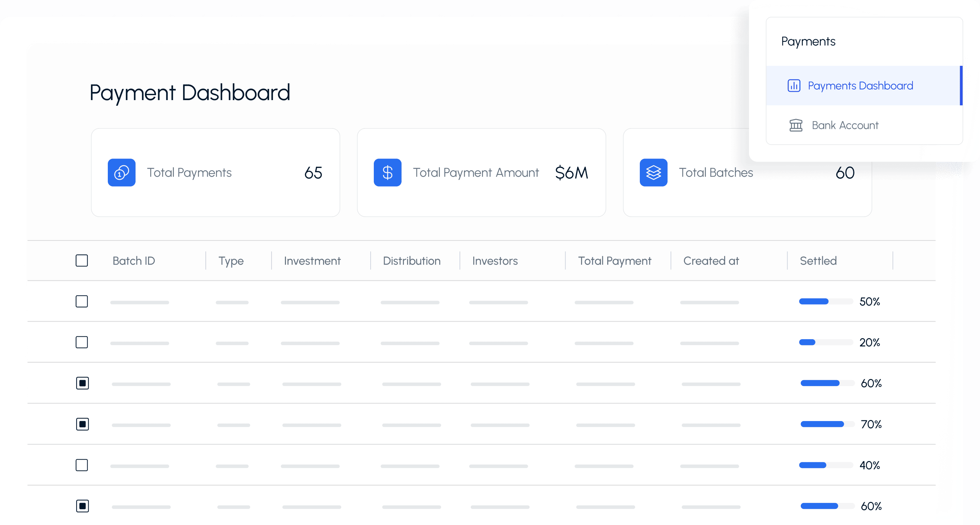Click the Created at column header

(710, 261)
